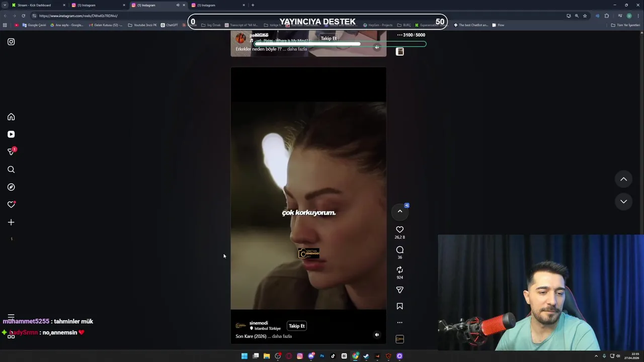Viewport: 644px width, 362px height.
Task: View site information icon in address bar
Action: point(34,16)
